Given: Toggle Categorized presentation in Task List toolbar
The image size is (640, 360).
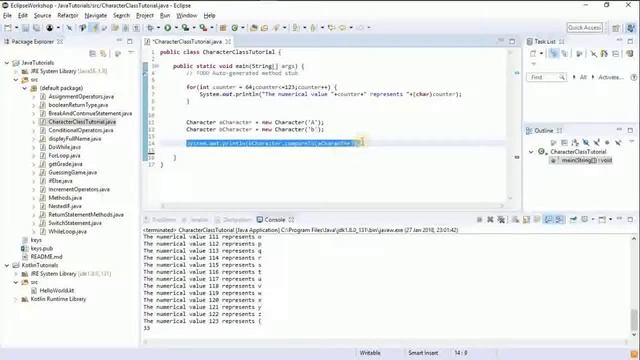Looking at the screenshot, I should tap(553, 53).
